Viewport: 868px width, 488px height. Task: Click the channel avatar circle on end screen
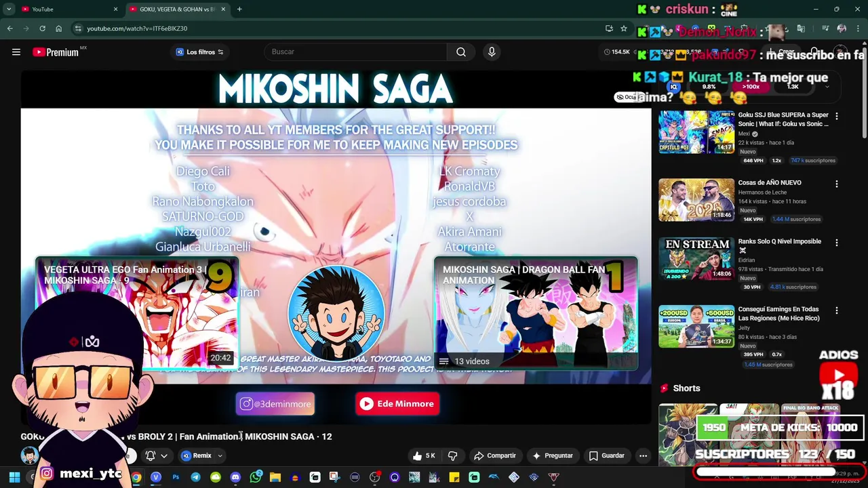pyautogui.click(x=336, y=313)
